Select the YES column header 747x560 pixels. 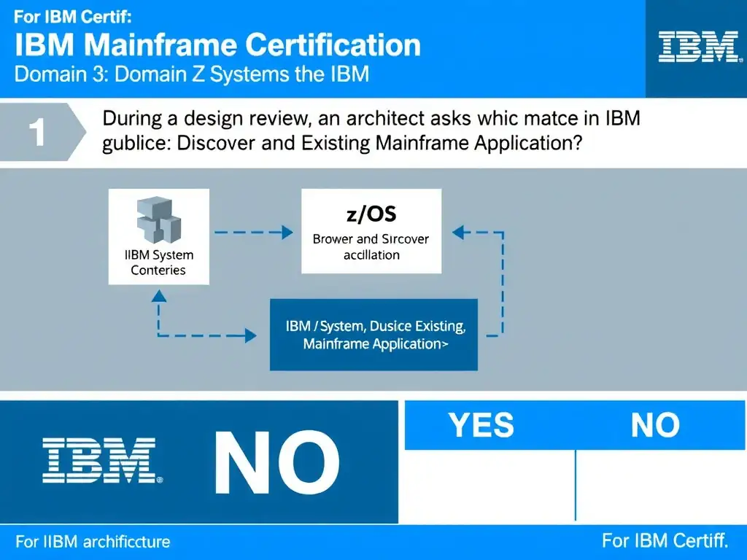pyautogui.click(x=481, y=425)
